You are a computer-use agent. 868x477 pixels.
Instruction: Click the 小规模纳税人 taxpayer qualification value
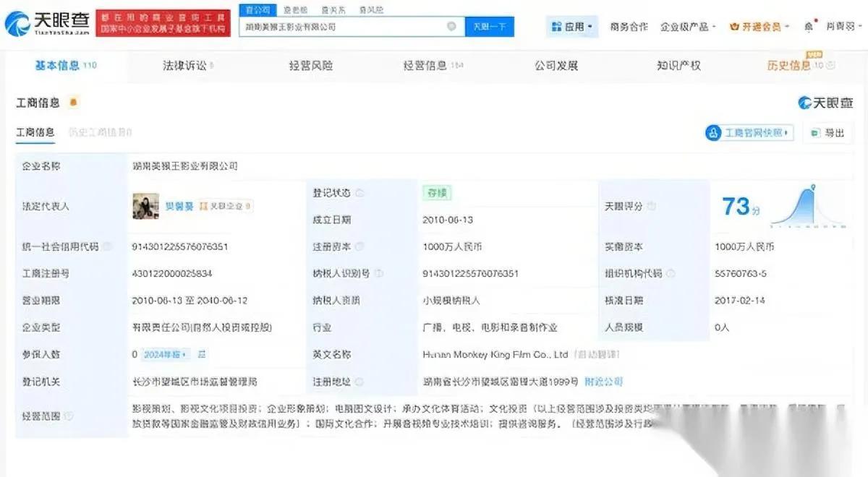451,300
